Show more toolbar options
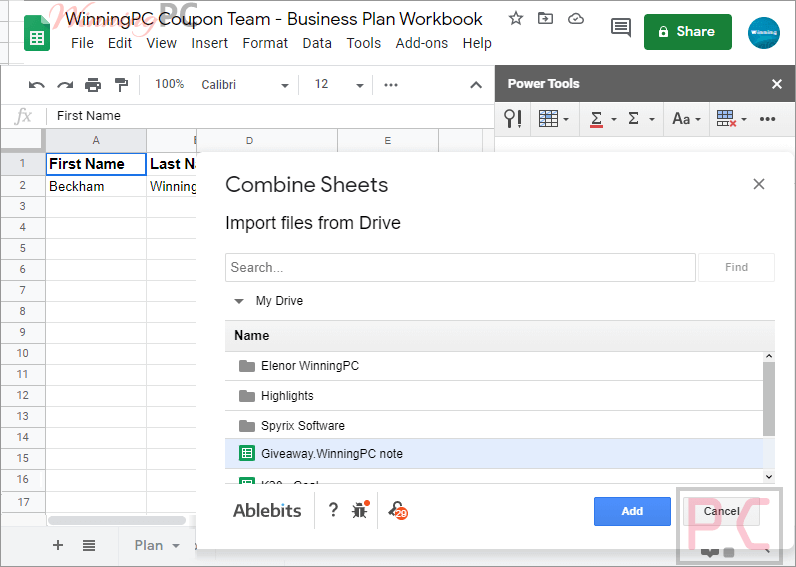 [391, 85]
